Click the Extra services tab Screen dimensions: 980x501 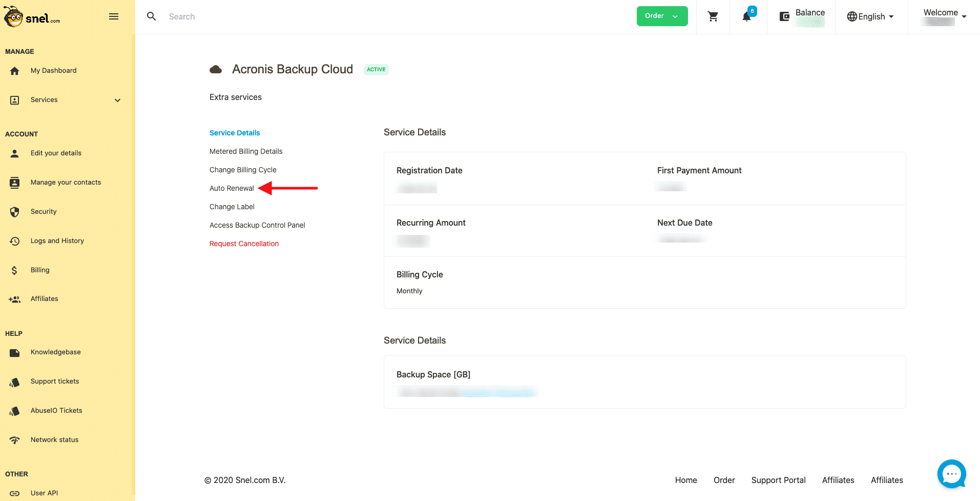coord(236,97)
